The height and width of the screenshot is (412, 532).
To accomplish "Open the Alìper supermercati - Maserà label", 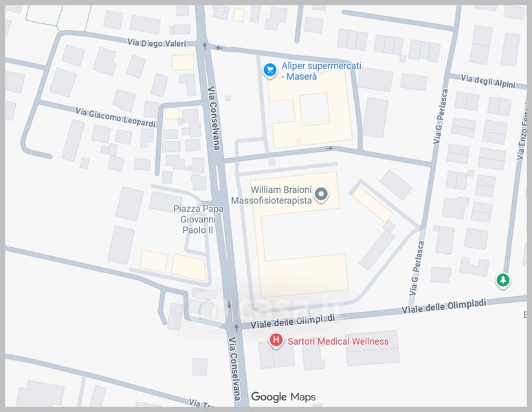I will [321, 71].
